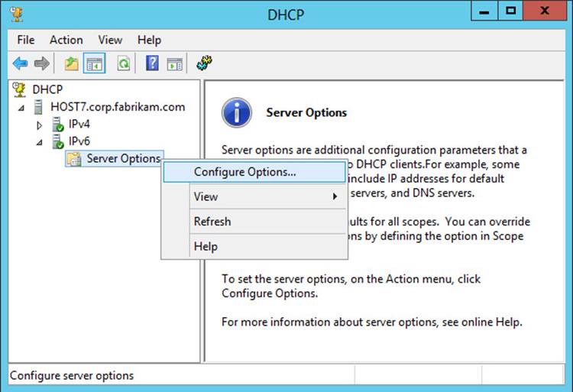This screenshot has height=392, width=573.
Task: Click 'To set the server options' paragraph
Action: pyautogui.click(x=351, y=286)
